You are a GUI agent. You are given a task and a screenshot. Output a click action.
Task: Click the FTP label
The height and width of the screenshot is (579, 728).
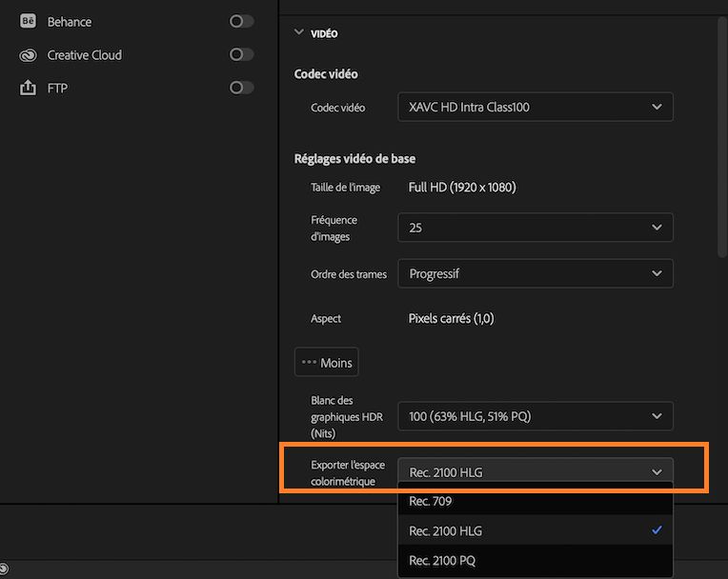57,89
